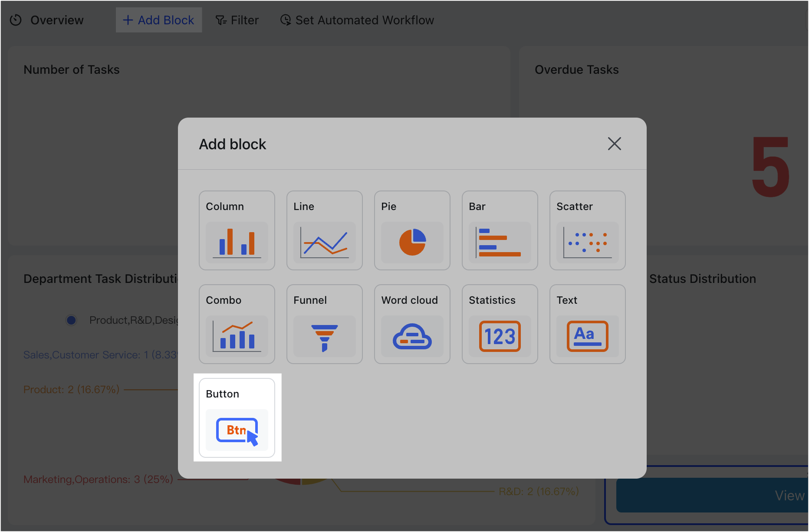Viewport: 809px width, 532px height.
Task: Select the Product,R&D,Design legend radio
Action: click(x=71, y=320)
